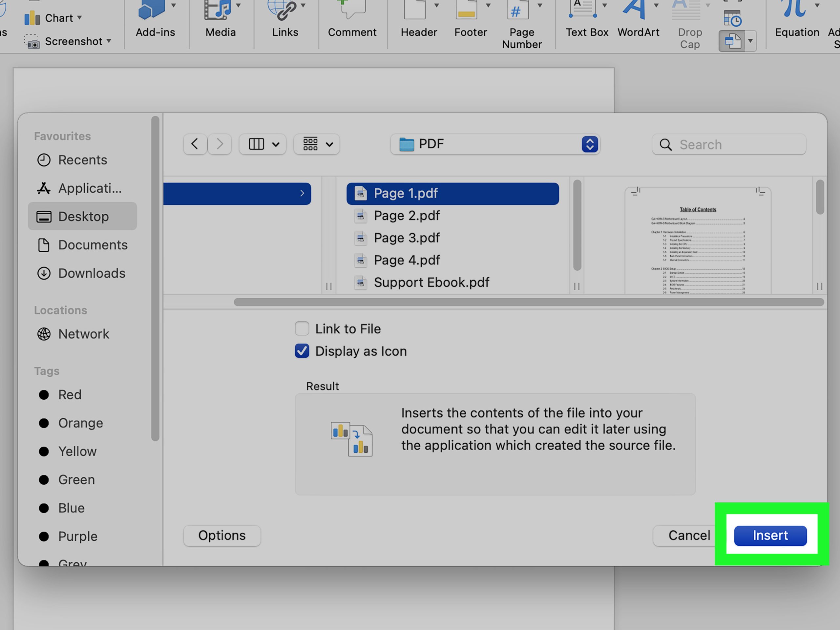Open the PDF folder location popup
Viewport: 840px width, 630px height.
click(x=495, y=144)
